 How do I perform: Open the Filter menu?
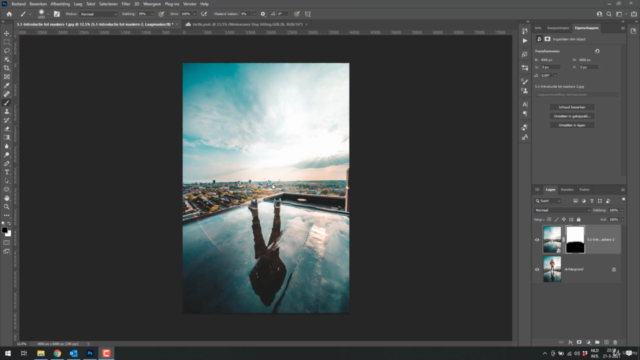point(126,4)
